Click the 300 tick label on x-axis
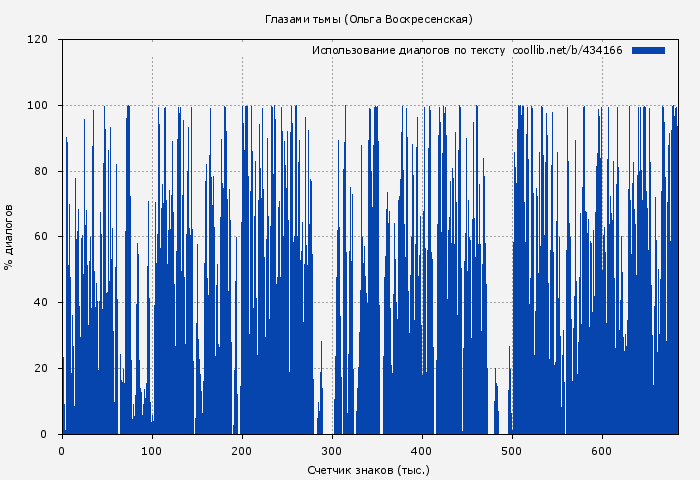 [332, 450]
